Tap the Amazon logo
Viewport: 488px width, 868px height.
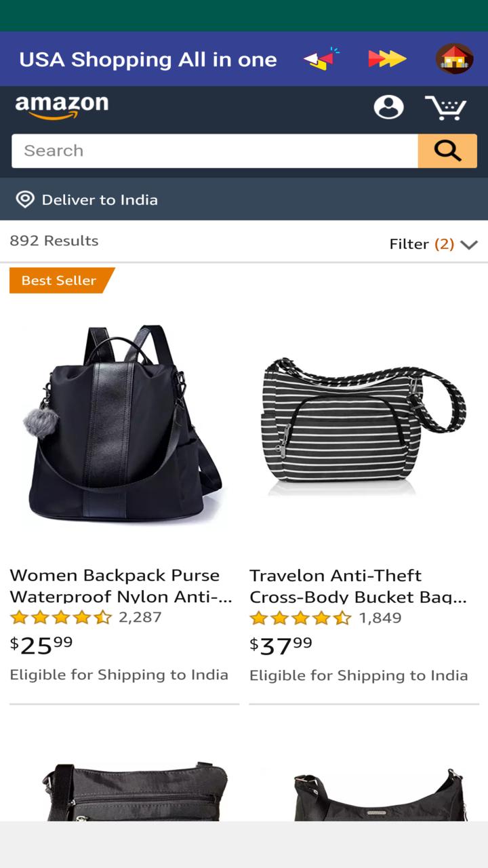[x=62, y=107]
